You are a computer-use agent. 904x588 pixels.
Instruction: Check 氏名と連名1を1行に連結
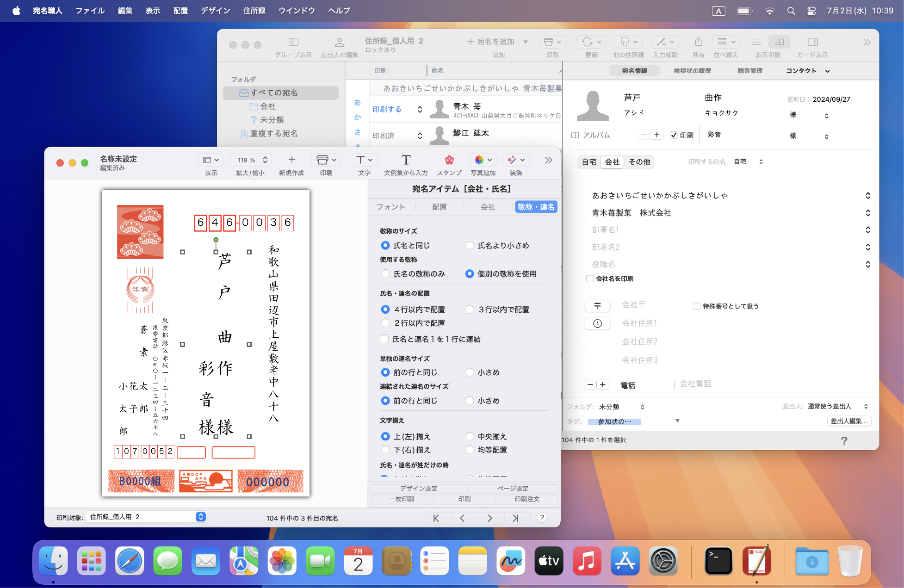coord(385,339)
